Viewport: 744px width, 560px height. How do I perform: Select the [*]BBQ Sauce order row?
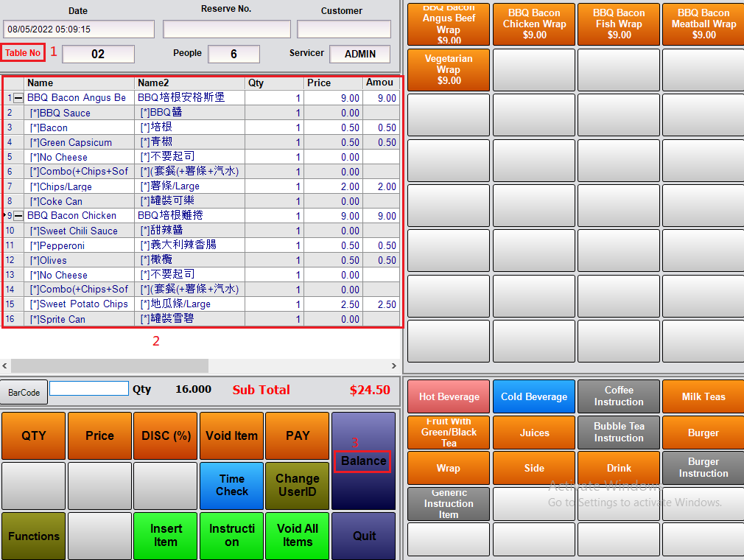click(x=202, y=113)
